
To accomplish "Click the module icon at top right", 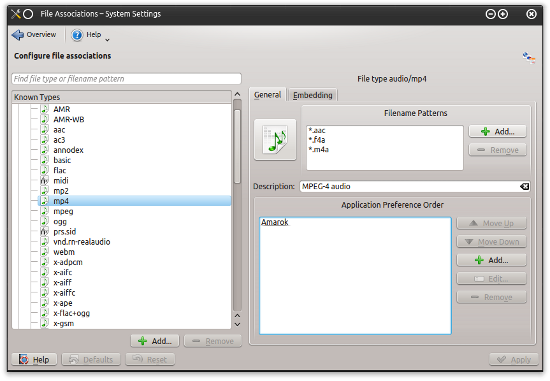I will pos(529,58).
